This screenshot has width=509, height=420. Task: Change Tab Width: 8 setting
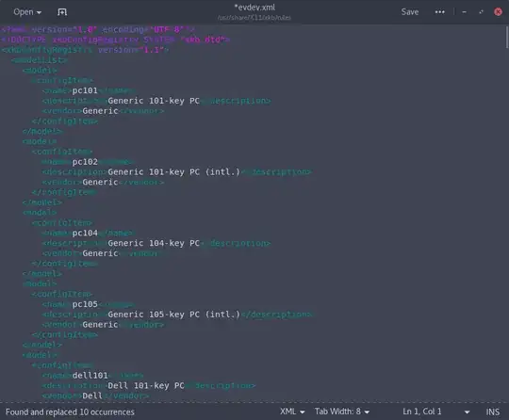(x=342, y=412)
